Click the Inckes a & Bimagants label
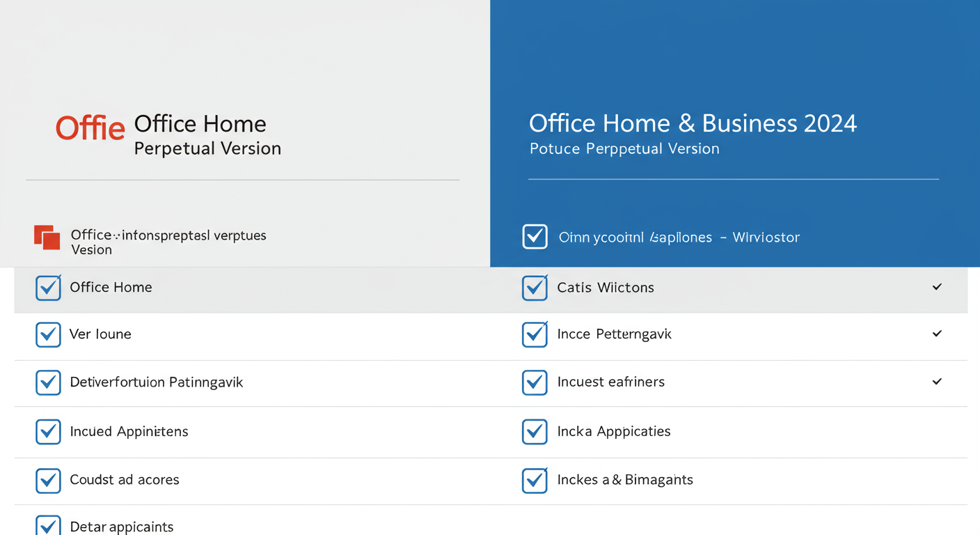The height and width of the screenshot is (535, 980). 625,480
